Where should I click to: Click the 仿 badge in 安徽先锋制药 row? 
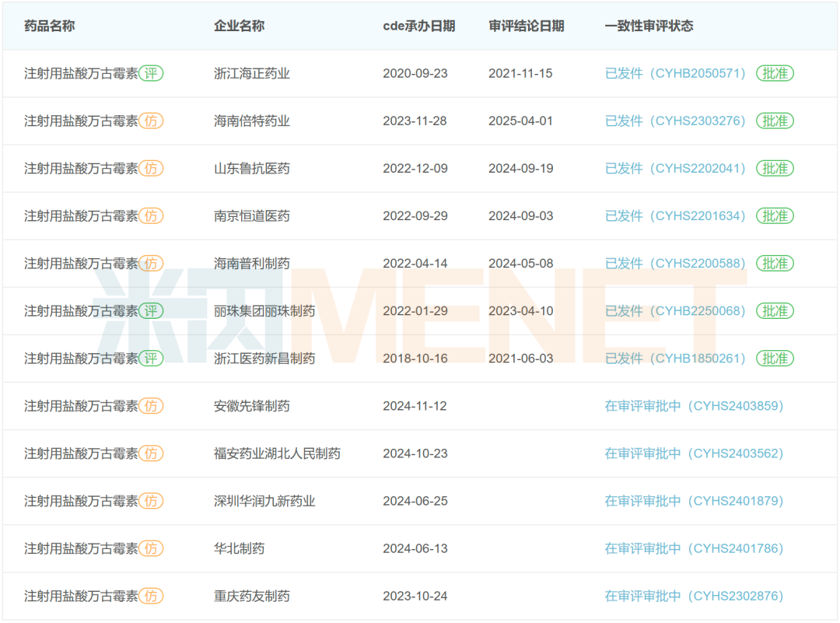tap(151, 406)
